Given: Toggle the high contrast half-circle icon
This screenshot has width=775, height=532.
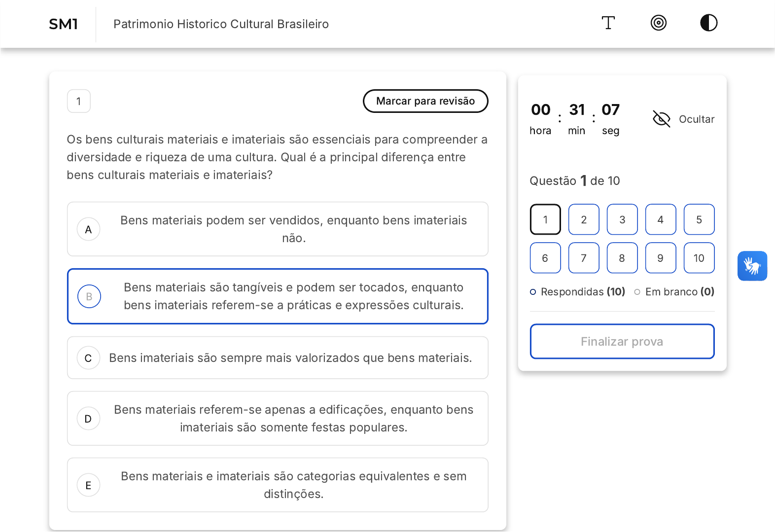Looking at the screenshot, I should (708, 23).
